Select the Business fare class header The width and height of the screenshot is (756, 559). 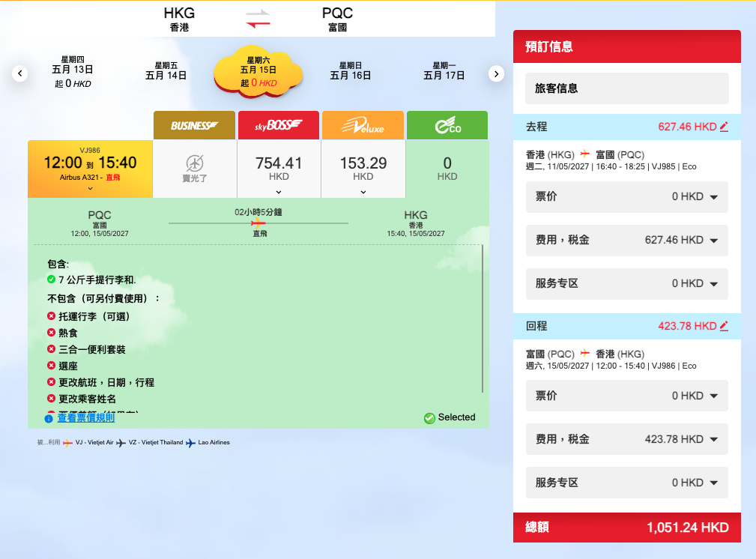[194, 125]
